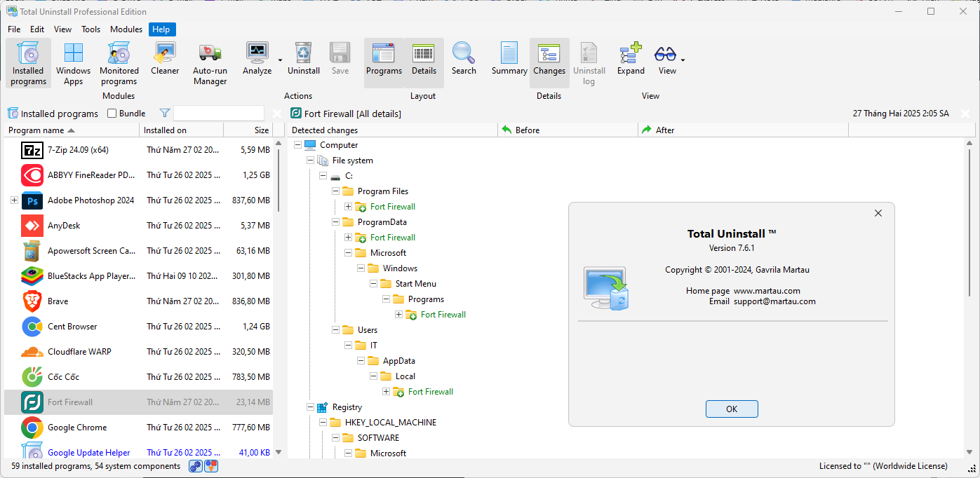Viewport: 980px width, 478px height.
Task: Expand Fort Firewall under ProgramData
Action: tap(348, 238)
